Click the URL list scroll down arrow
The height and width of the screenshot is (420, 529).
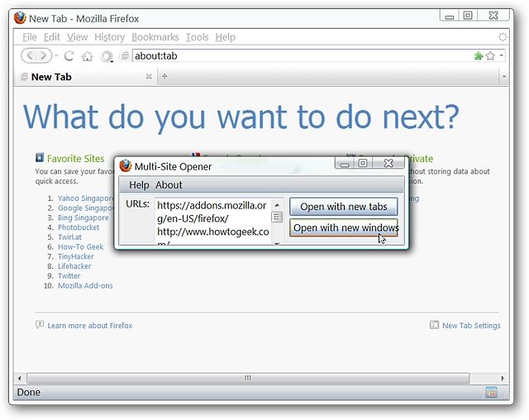[277, 242]
